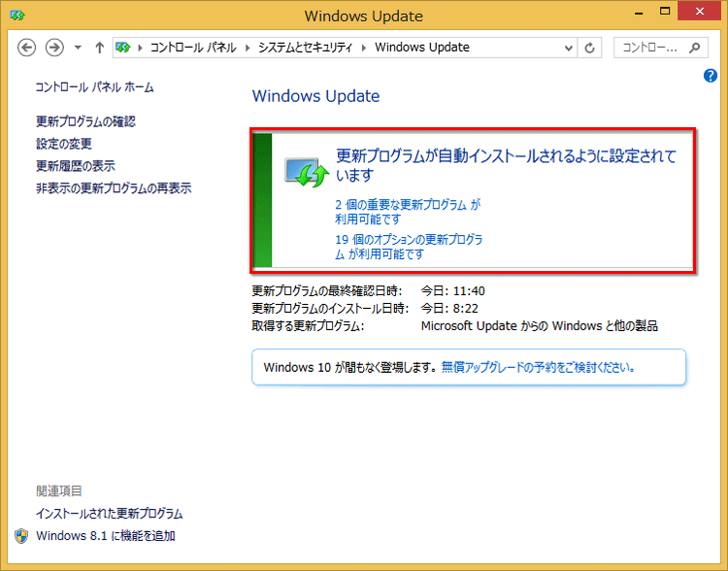Click the Forward navigation arrow

pyautogui.click(x=54, y=47)
